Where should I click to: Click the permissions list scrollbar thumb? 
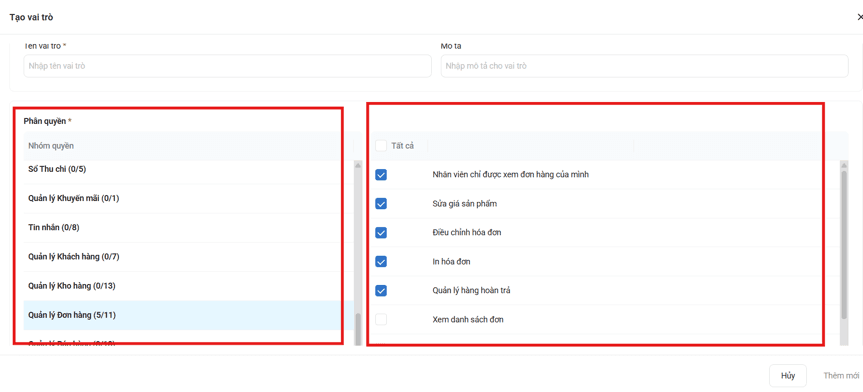click(x=844, y=244)
